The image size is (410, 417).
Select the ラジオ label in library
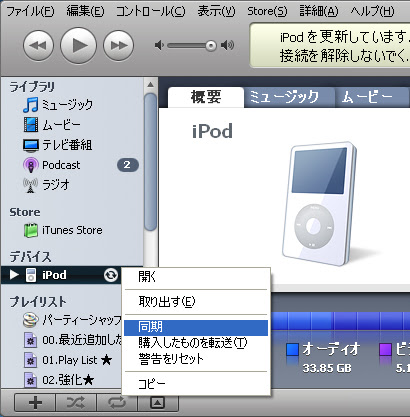(56, 185)
